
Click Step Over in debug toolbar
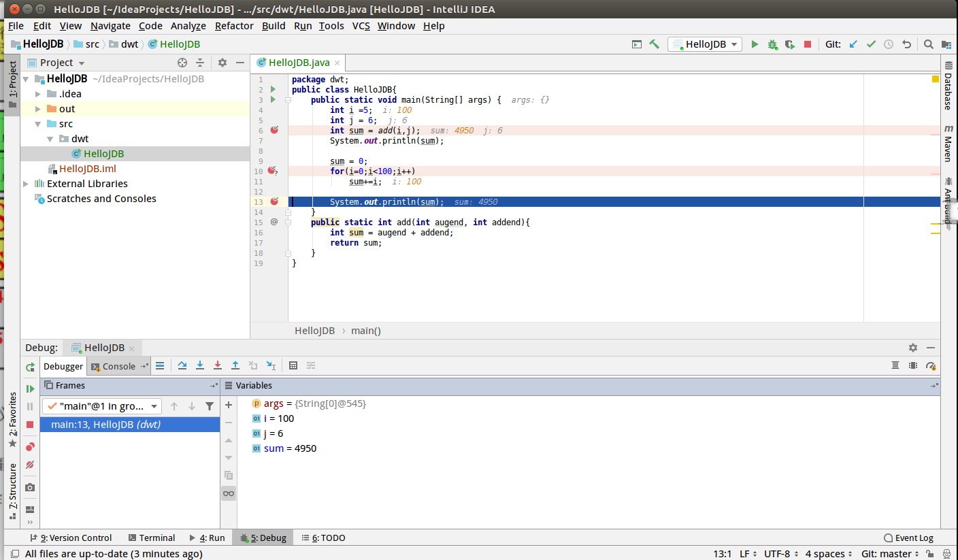tap(182, 365)
